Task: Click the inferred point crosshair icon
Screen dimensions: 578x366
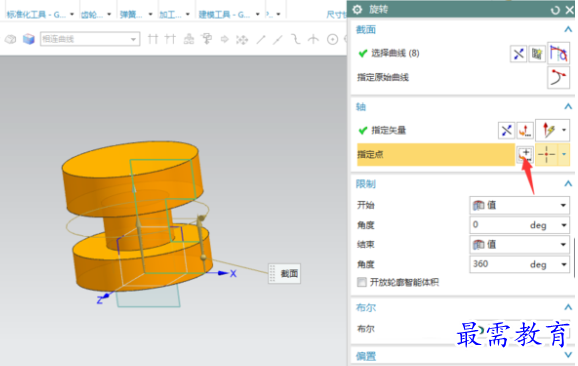Action: point(546,154)
